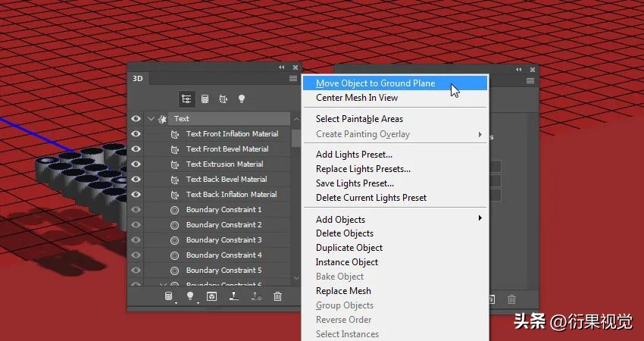Toggle eye icon for Boundary Constraint 3

(136, 240)
